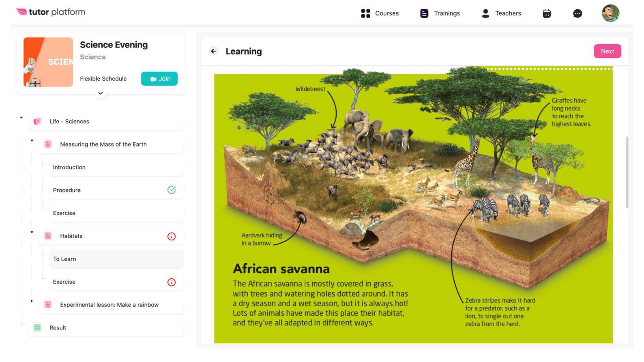Screen dimensions: 644x362
Task: Click the learning content vertical scrollbar
Action: pos(627,172)
